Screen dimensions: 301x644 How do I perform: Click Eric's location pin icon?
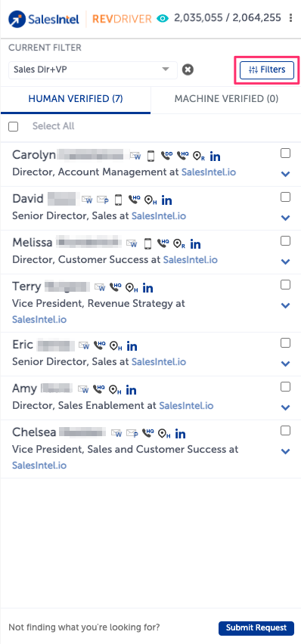click(116, 346)
